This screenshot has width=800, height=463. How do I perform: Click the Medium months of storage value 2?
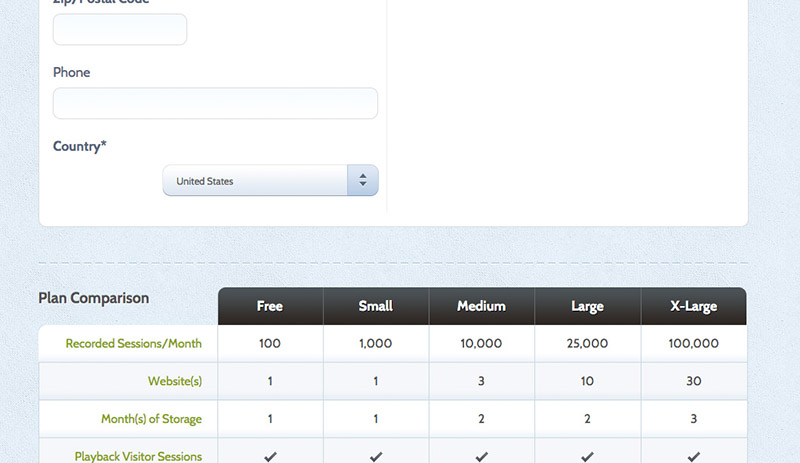(x=481, y=419)
